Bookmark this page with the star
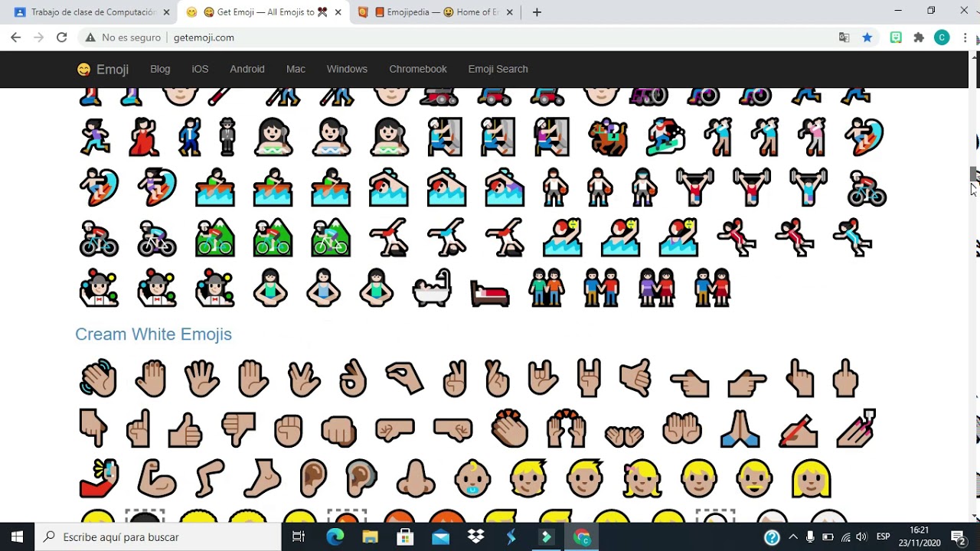Viewport: 980px width, 551px height. (867, 37)
